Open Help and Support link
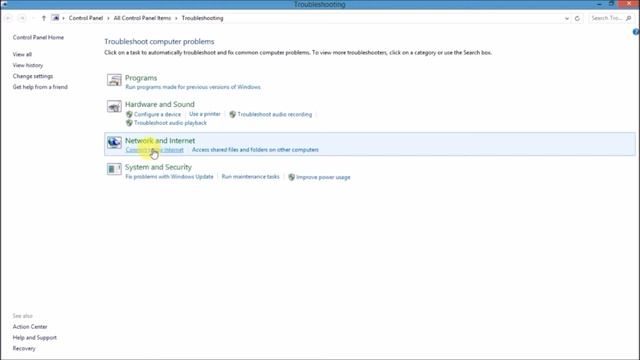This screenshot has width=640, height=360. 35,338
